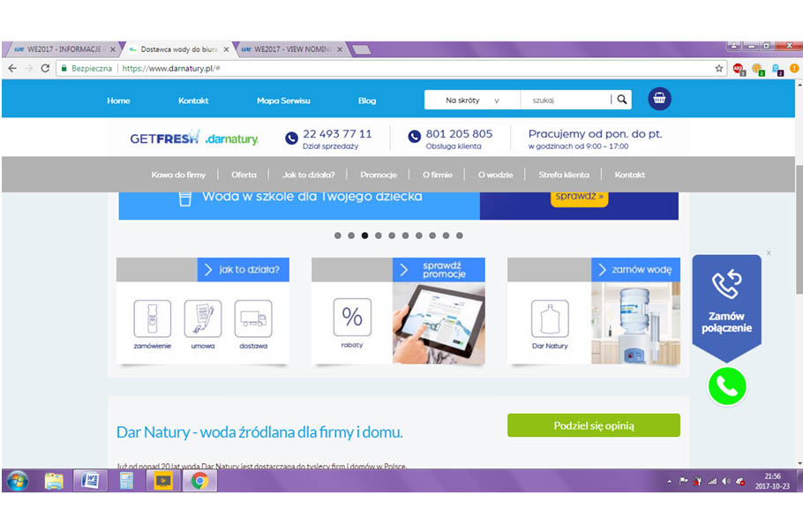The image size is (803, 532).
Task: Click the active dark carousel dot
Action: [364, 236]
